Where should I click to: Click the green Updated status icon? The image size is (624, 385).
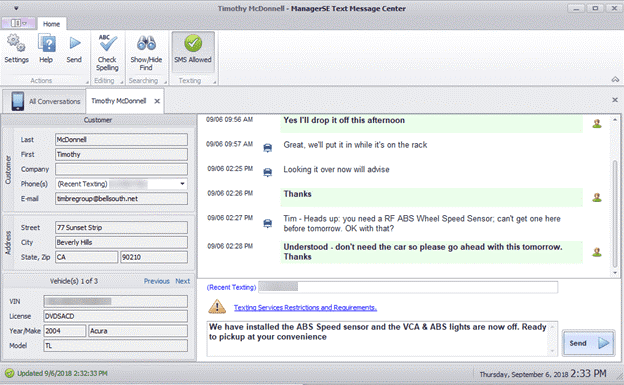(x=9, y=373)
